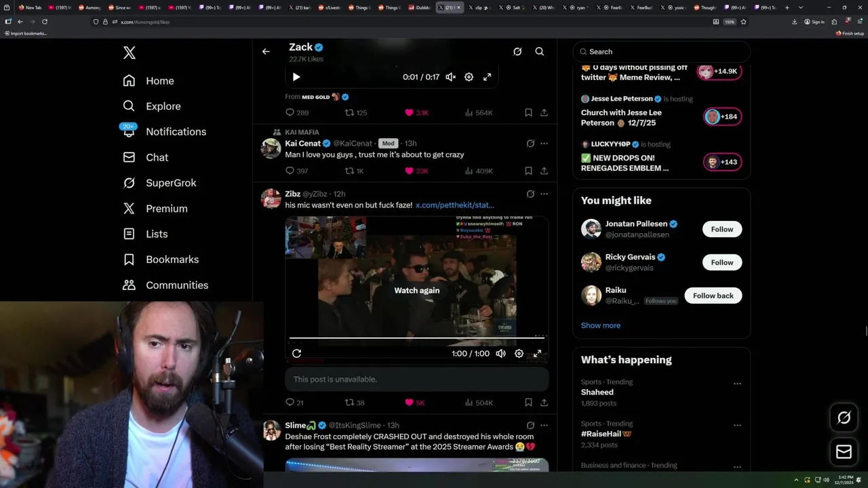This screenshot has height=488, width=868.
Task: Reply to Kai Cenat post with 397 replies
Action: pos(297,171)
